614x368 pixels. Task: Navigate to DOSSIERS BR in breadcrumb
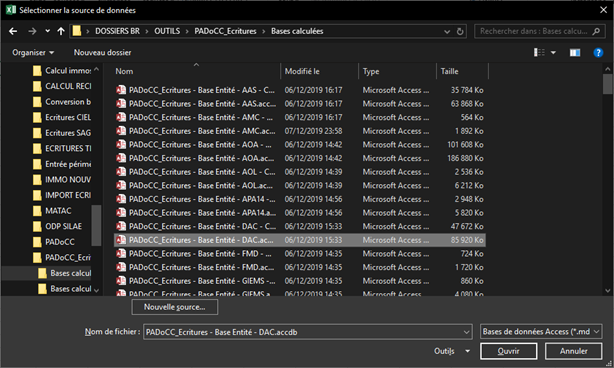(x=117, y=31)
